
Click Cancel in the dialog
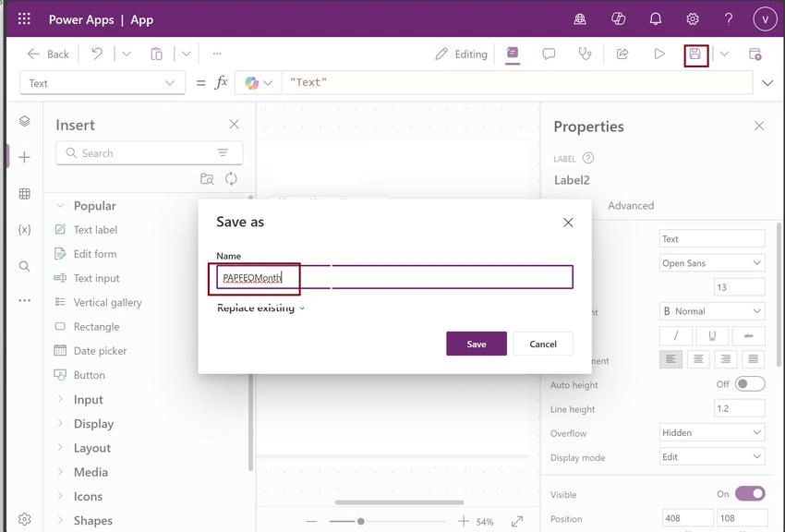click(543, 344)
